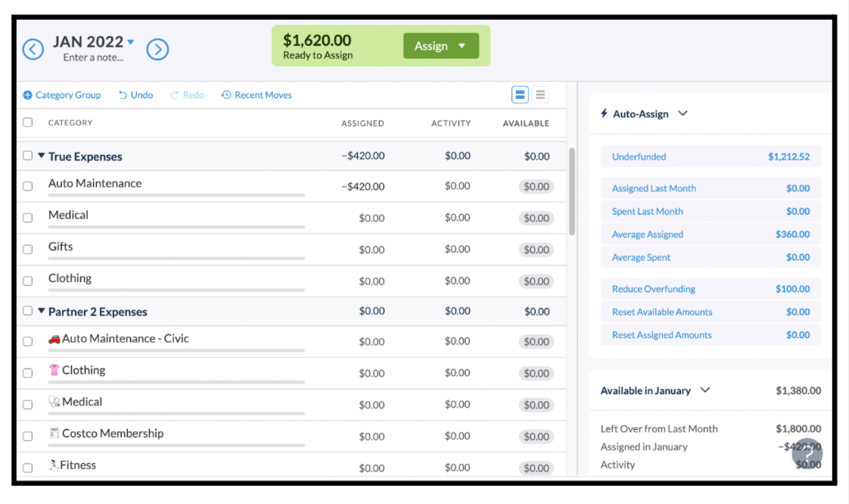Screen dimensions: 849x504
Task: Click the previous month navigation arrow
Action: tap(33, 48)
